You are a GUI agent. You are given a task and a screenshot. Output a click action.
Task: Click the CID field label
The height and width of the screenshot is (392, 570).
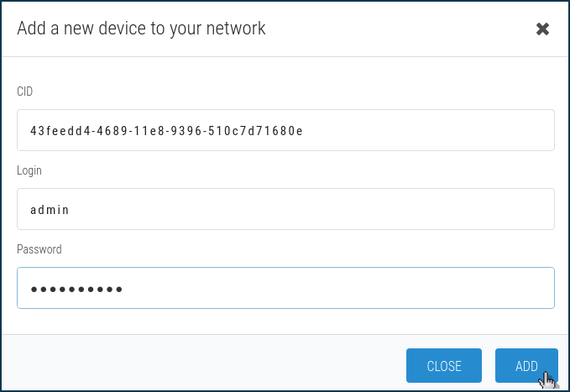24,91
